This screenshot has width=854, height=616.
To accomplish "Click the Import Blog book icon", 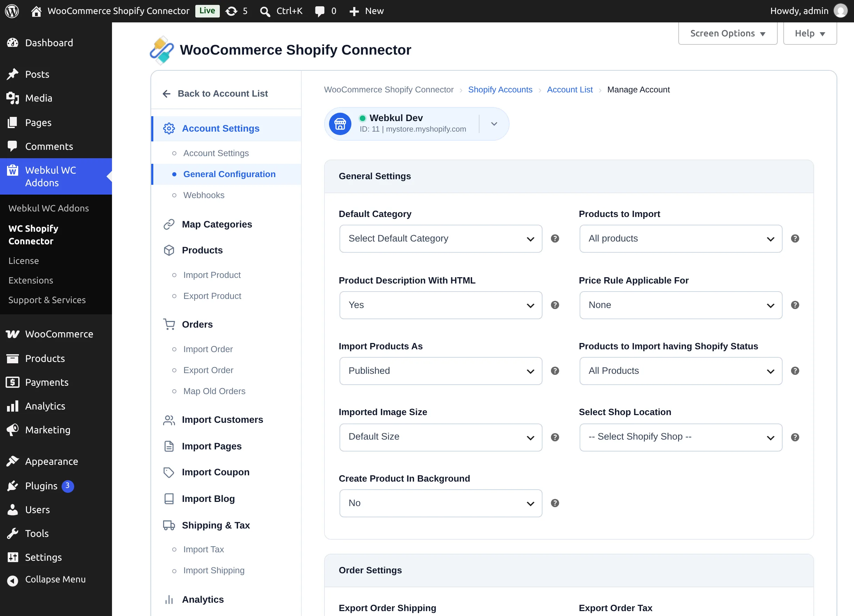I will [x=169, y=498].
